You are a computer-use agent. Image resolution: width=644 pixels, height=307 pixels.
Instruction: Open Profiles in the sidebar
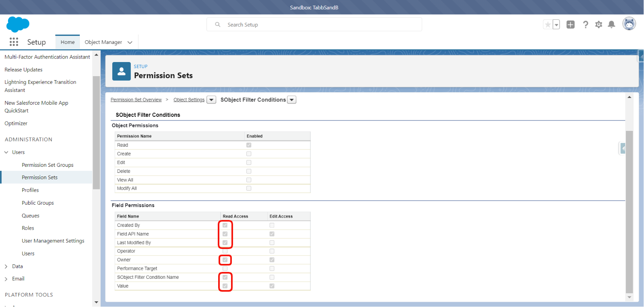pos(30,190)
